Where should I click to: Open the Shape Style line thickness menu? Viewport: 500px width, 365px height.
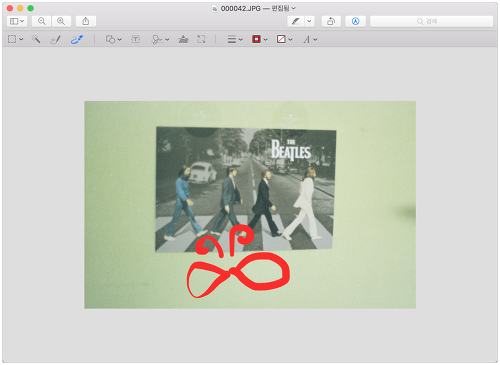pyautogui.click(x=232, y=39)
